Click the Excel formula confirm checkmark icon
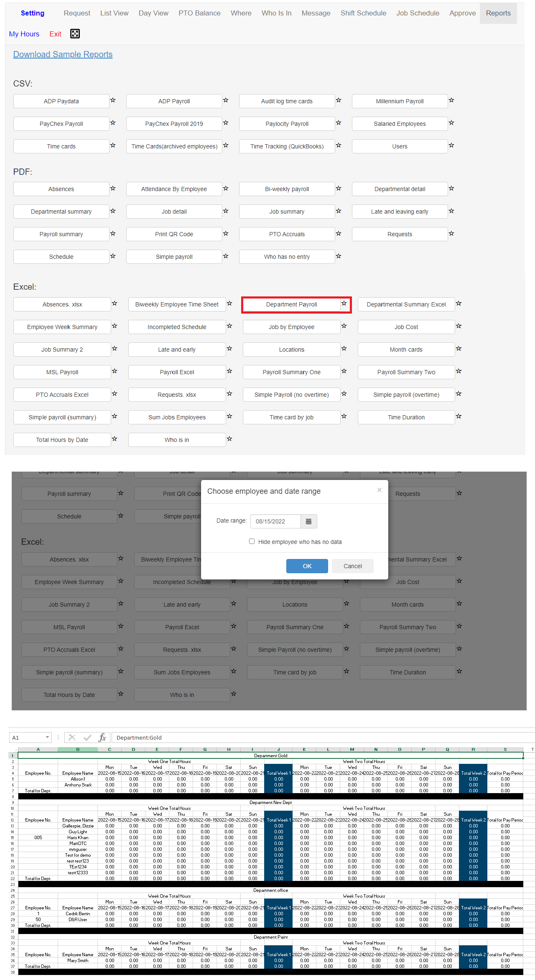Viewport: 535px width, 980px height. 87,738
